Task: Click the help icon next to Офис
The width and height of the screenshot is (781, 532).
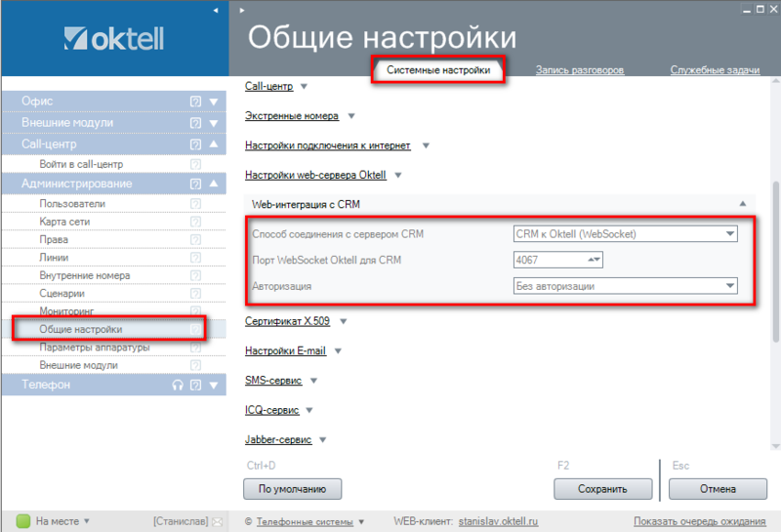Action: click(x=196, y=102)
